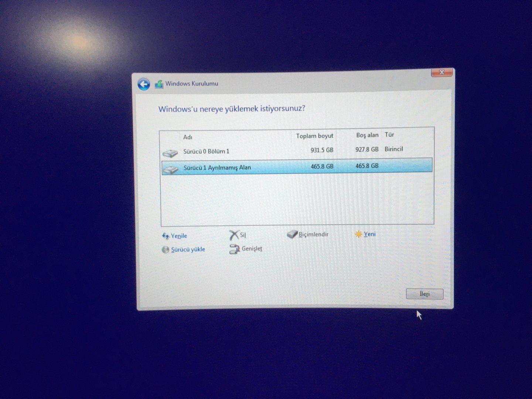This screenshot has width=532, height=399.
Task: Click the Windows Kurulumu setup icon
Action: (x=159, y=84)
